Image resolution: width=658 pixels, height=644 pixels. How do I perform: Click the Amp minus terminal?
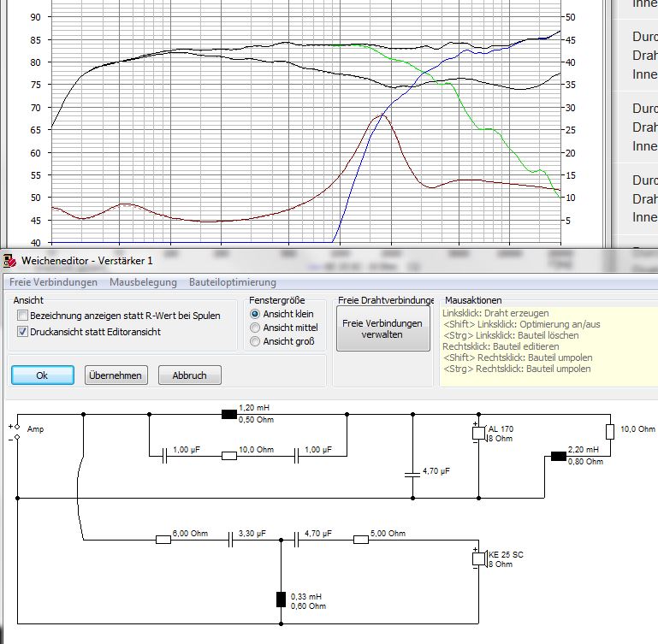coord(17,438)
